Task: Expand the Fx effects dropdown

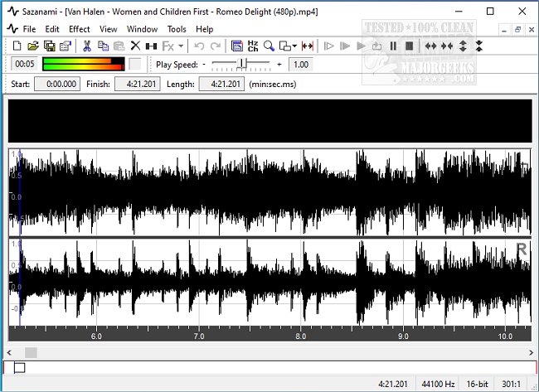Action: coord(181,46)
